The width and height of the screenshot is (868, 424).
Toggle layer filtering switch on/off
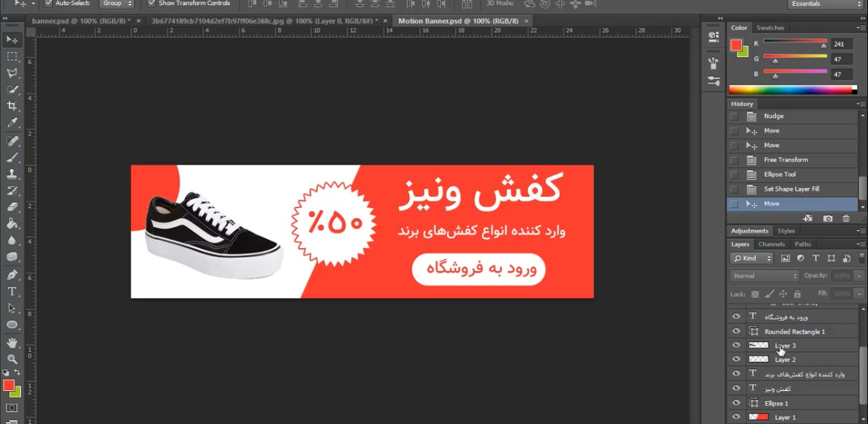860,258
